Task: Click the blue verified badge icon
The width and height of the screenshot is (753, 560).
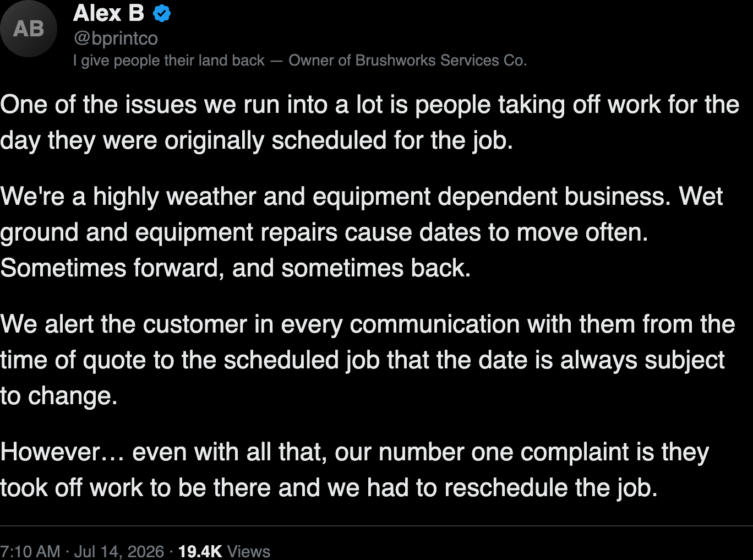Action: (x=161, y=13)
